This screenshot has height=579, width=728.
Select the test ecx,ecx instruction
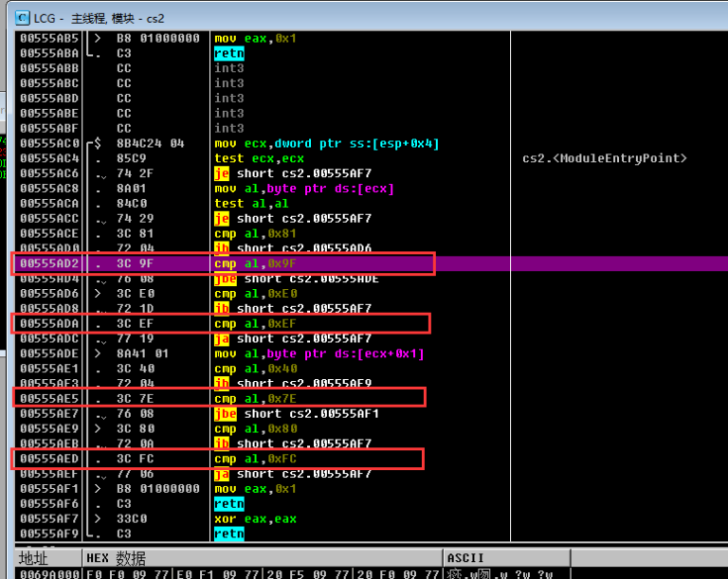(246, 158)
